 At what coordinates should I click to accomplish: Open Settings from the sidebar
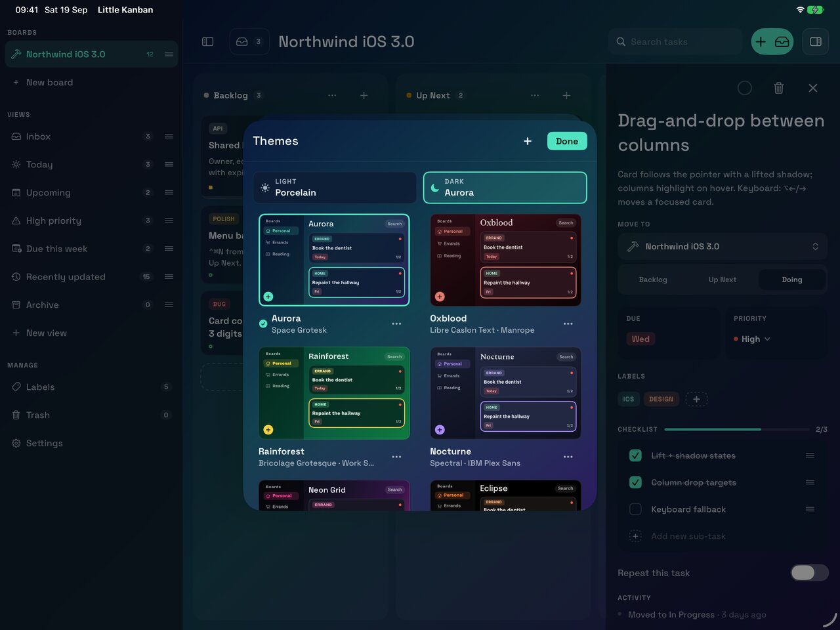91,443
